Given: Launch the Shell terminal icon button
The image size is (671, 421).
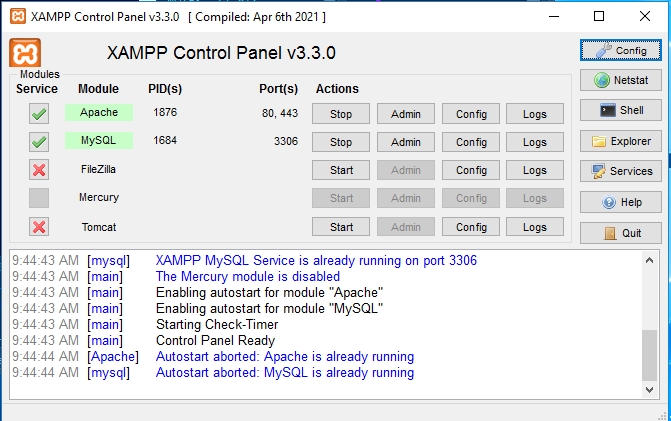Looking at the screenshot, I should coord(620,110).
